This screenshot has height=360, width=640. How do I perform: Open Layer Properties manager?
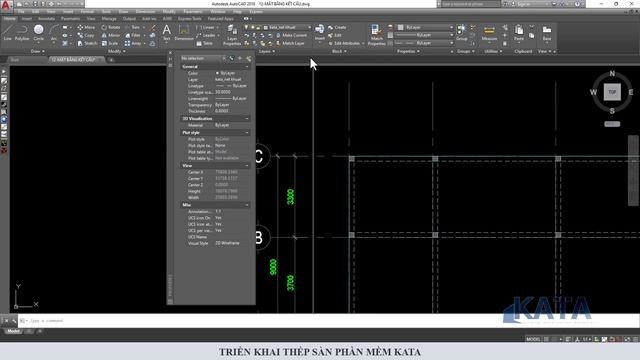232,35
